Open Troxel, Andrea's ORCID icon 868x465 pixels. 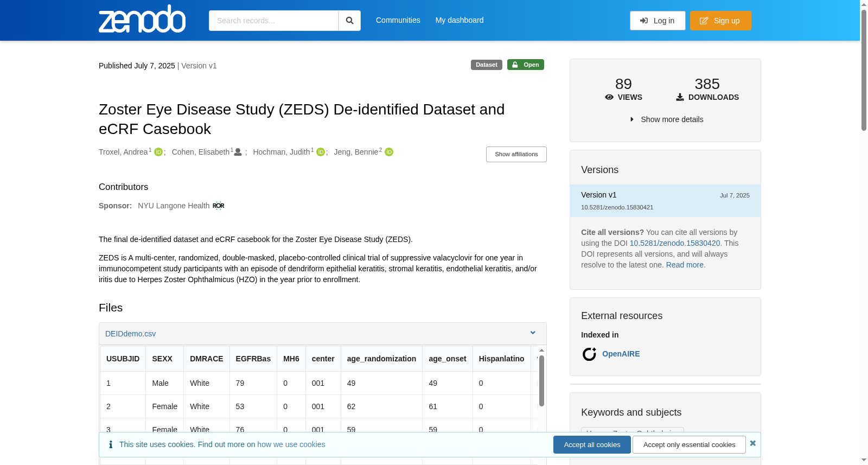click(158, 152)
